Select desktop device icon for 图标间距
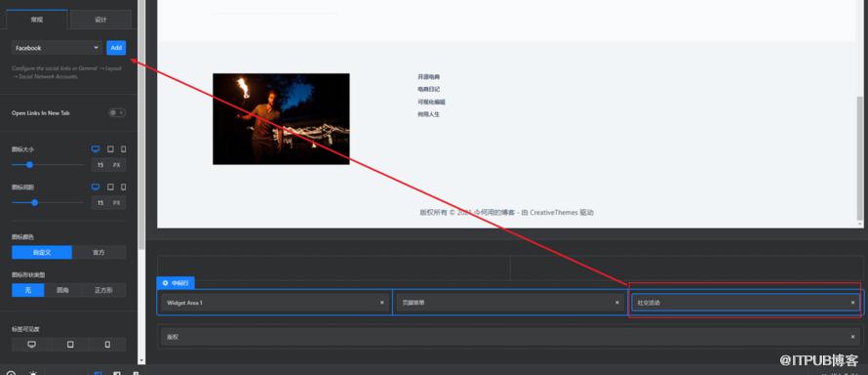This screenshot has width=868, height=375. 96,187
